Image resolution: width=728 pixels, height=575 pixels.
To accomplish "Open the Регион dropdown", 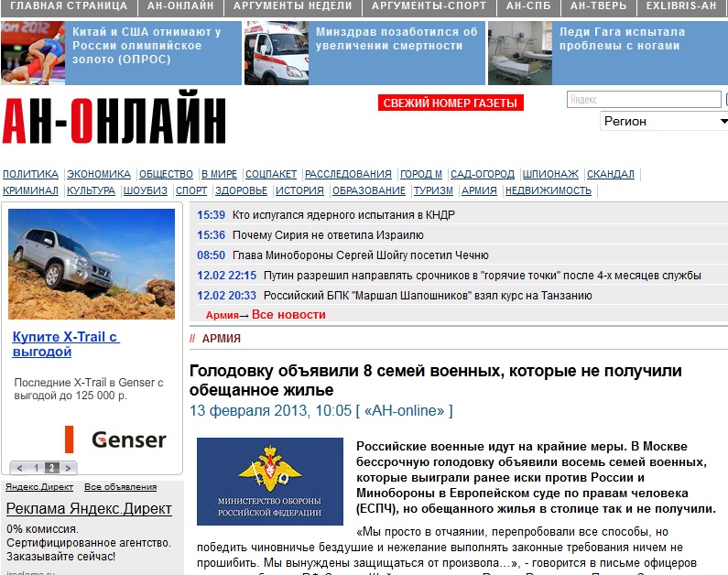I will 663,121.
